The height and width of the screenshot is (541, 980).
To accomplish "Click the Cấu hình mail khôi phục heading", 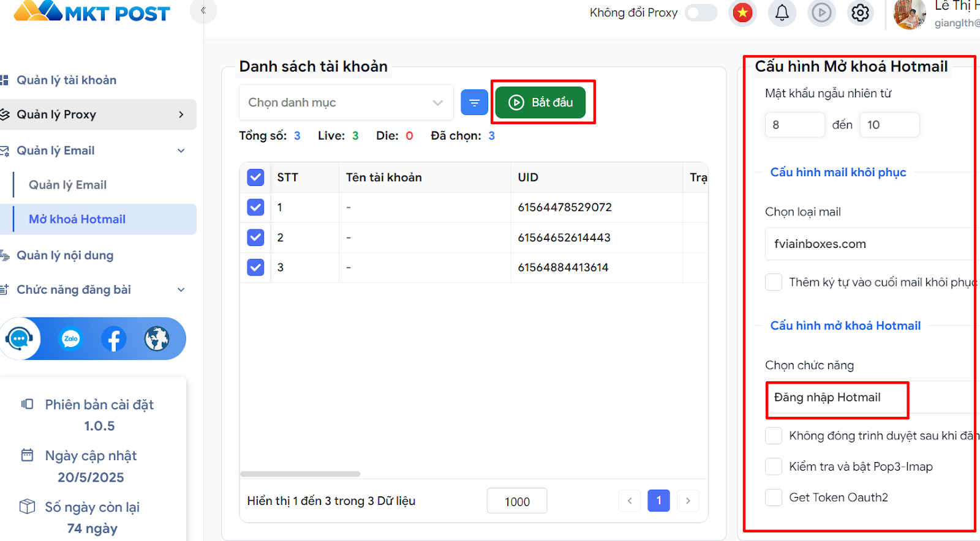I will [x=838, y=173].
